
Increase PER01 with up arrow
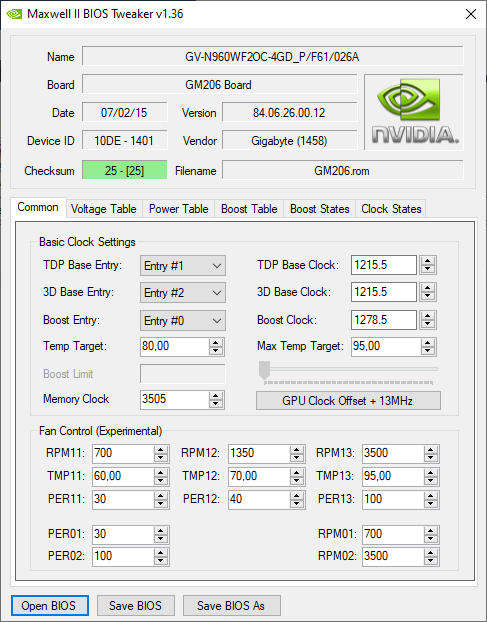[161, 530]
